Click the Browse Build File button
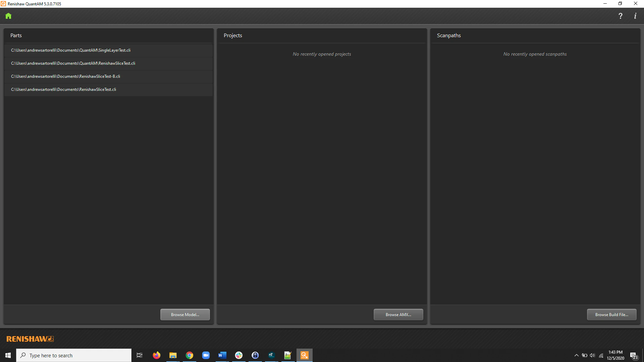644x362 pixels. coord(611,314)
